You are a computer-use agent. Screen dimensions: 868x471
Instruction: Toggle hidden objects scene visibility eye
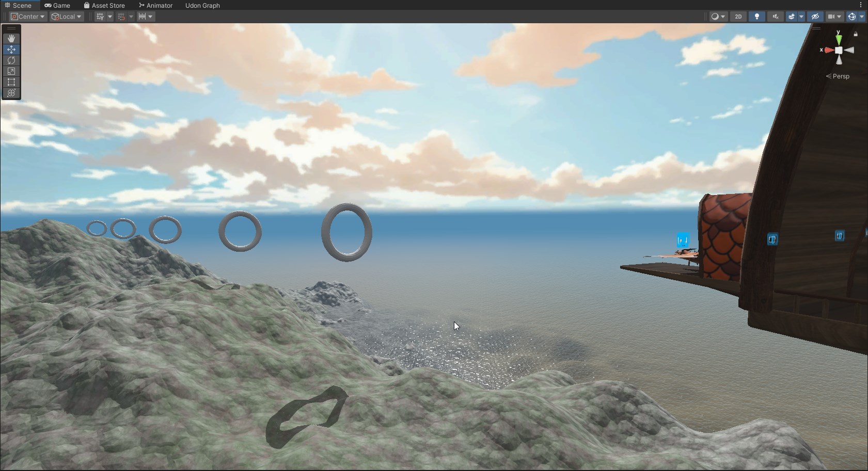click(815, 17)
